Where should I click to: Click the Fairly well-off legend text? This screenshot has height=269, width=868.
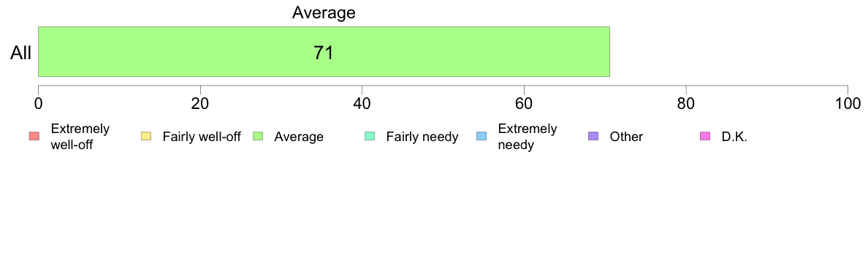[x=202, y=137]
